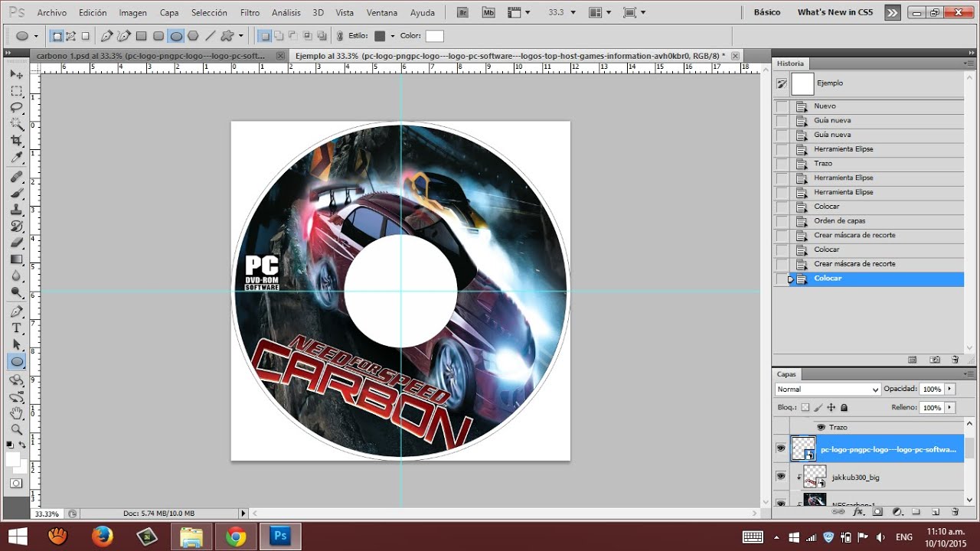The width and height of the screenshot is (980, 551).
Task: Add layer mask in Capas panel
Action: click(x=877, y=511)
